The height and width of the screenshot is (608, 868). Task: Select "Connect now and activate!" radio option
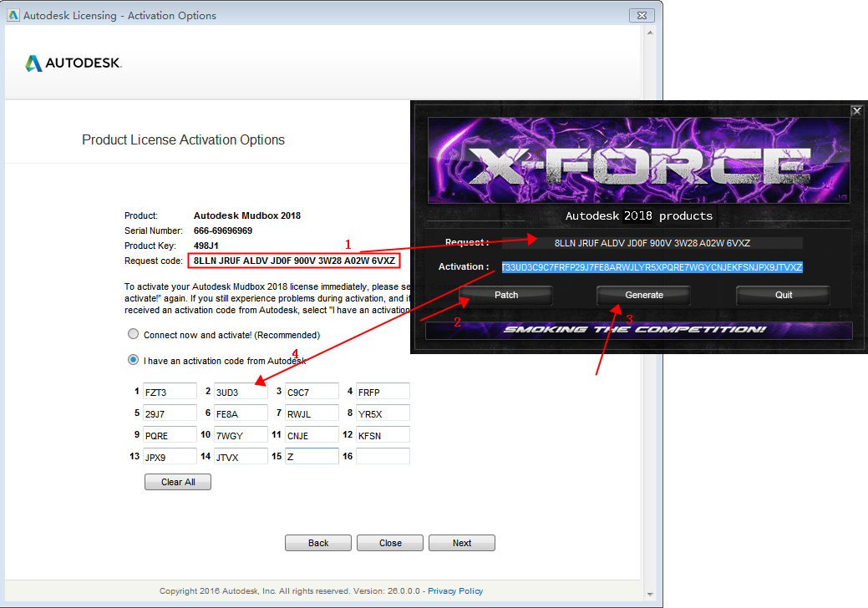pyautogui.click(x=133, y=334)
